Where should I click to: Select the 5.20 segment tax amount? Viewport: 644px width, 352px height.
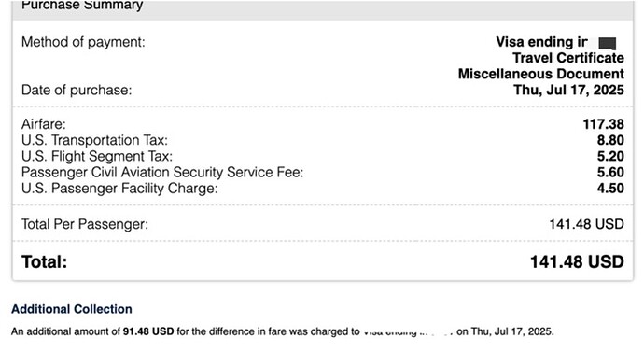tap(610, 156)
